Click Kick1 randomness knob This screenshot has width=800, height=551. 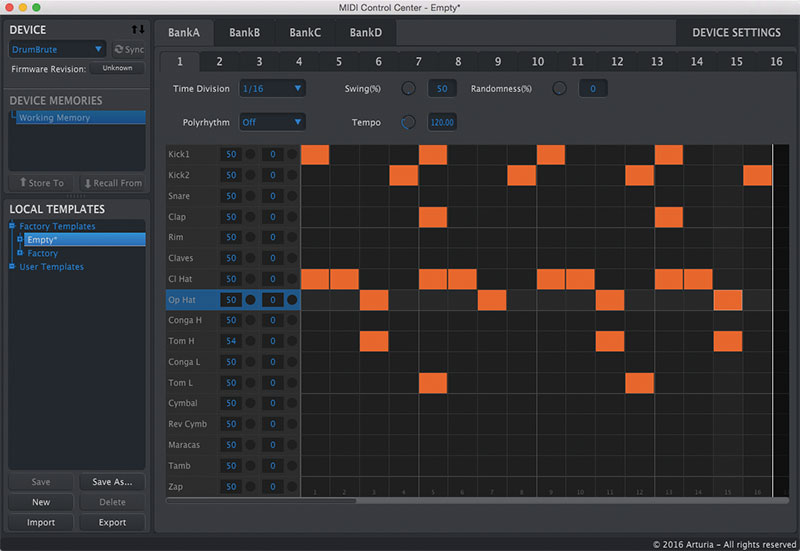292,154
